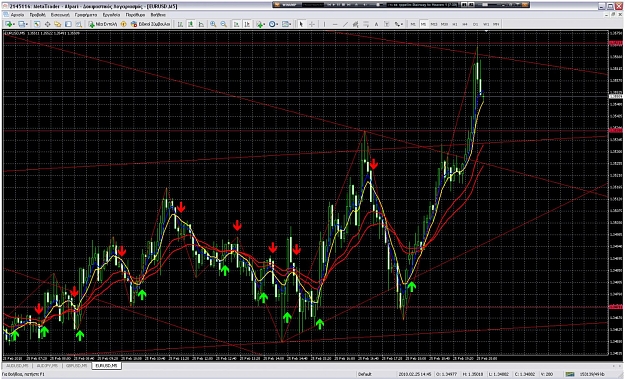Open the Data Window crosshair-target icon
Image resolution: width=625 pixels, height=379 pixels.
pyautogui.click(x=47, y=24)
